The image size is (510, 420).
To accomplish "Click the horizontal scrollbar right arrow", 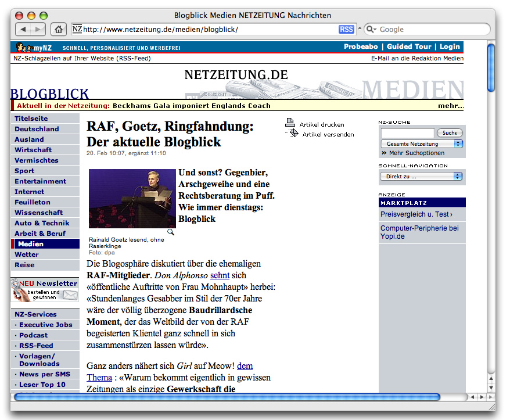I will coord(482,397).
